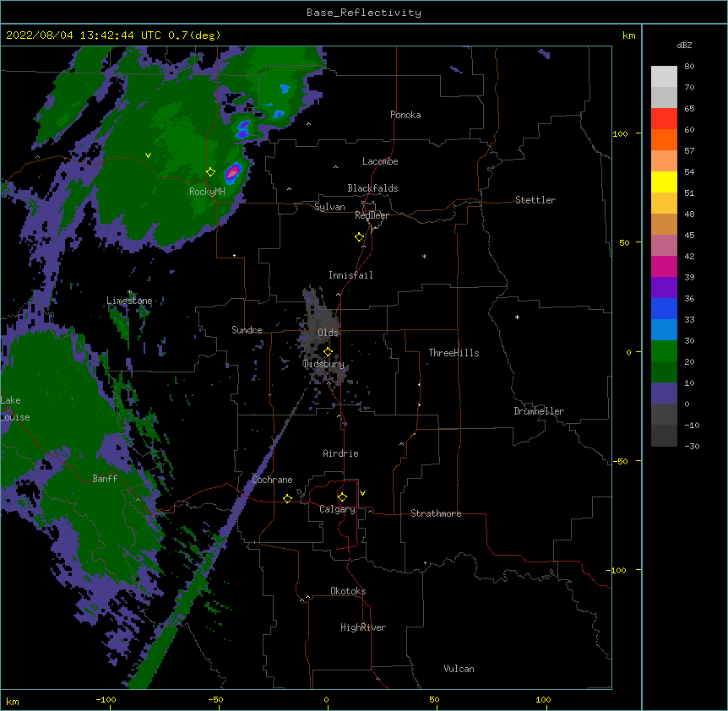Click the Sylvan label

[x=329, y=207]
